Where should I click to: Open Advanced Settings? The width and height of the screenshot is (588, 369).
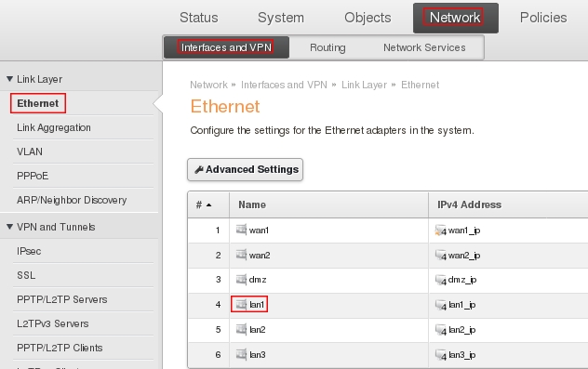(x=246, y=170)
